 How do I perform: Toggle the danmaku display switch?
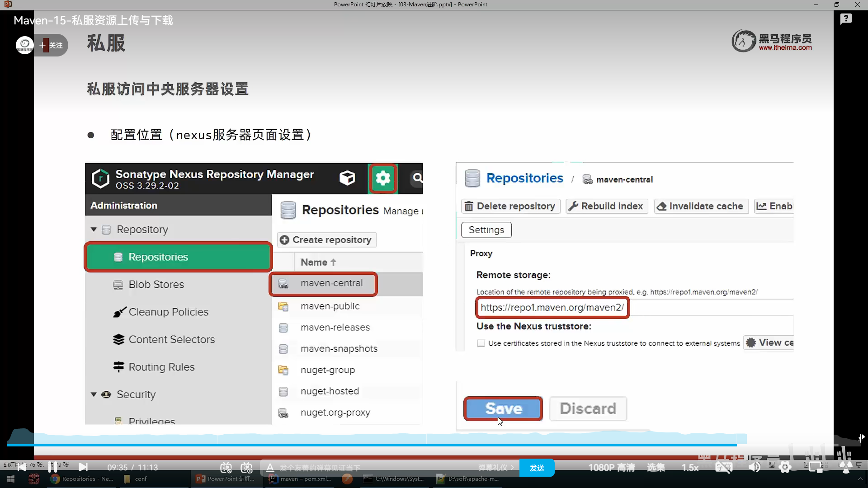pyautogui.click(x=226, y=468)
